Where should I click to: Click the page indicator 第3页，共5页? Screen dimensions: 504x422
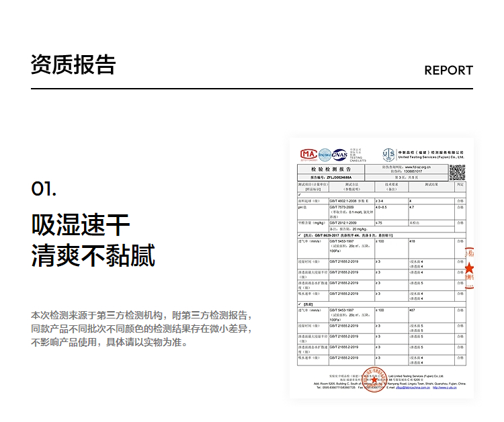[x=407, y=177]
